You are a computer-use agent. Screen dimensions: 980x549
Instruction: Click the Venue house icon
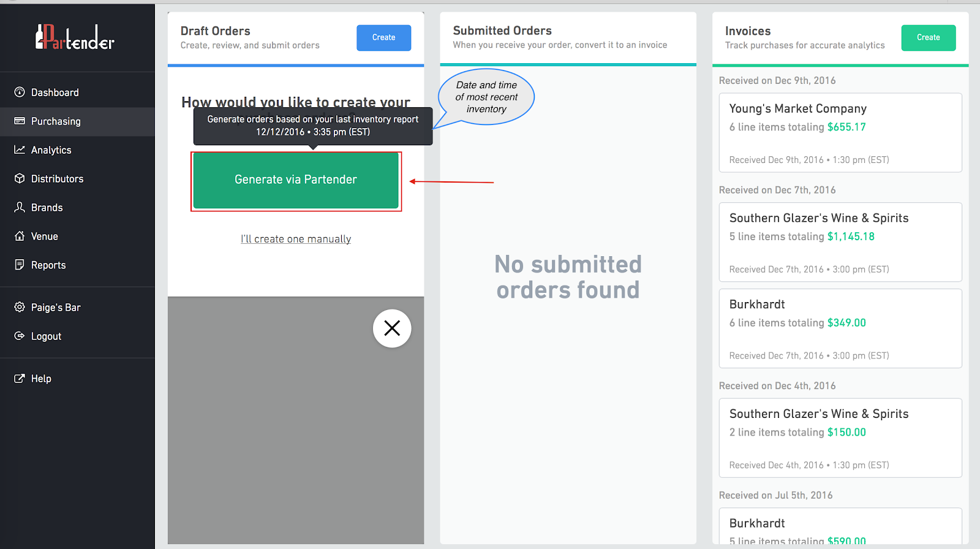click(x=20, y=236)
